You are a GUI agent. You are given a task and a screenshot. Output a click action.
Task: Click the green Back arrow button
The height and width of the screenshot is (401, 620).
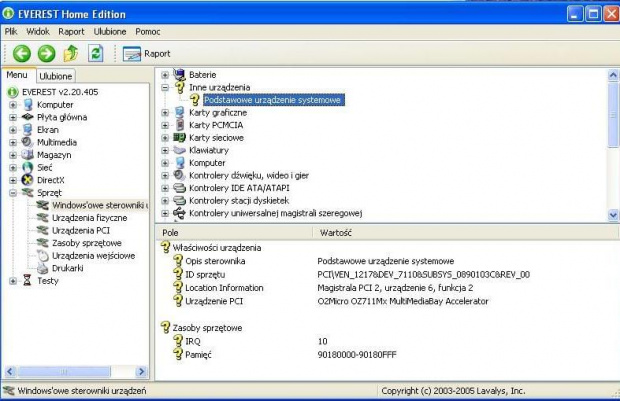22,53
